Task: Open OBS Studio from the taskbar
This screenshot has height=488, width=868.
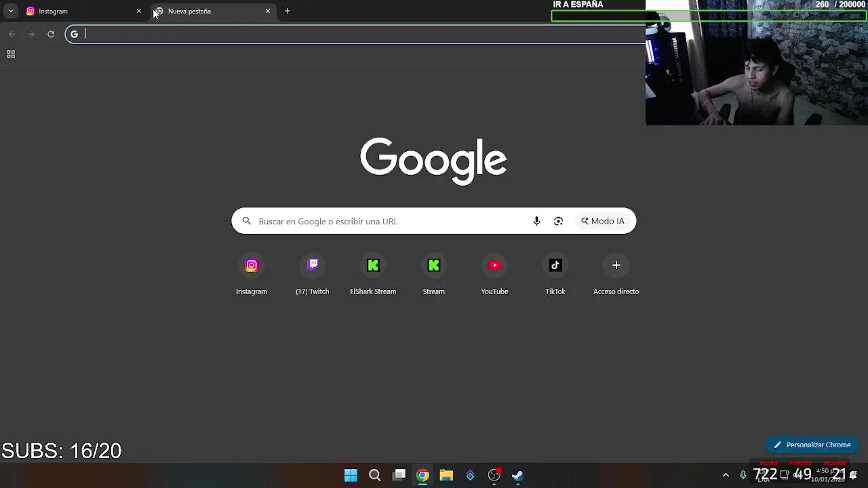Action: (x=494, y=475)
